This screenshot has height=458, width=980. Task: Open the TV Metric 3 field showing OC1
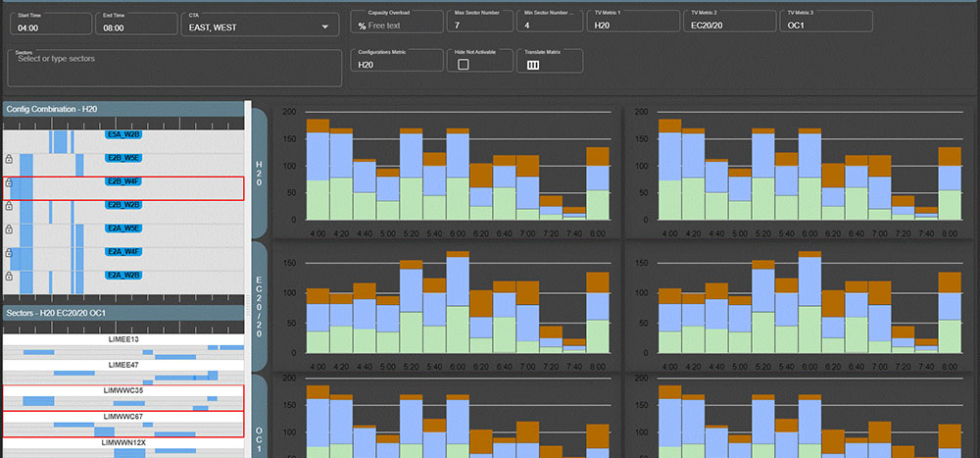pyautogui.click(x=825, y=22)
